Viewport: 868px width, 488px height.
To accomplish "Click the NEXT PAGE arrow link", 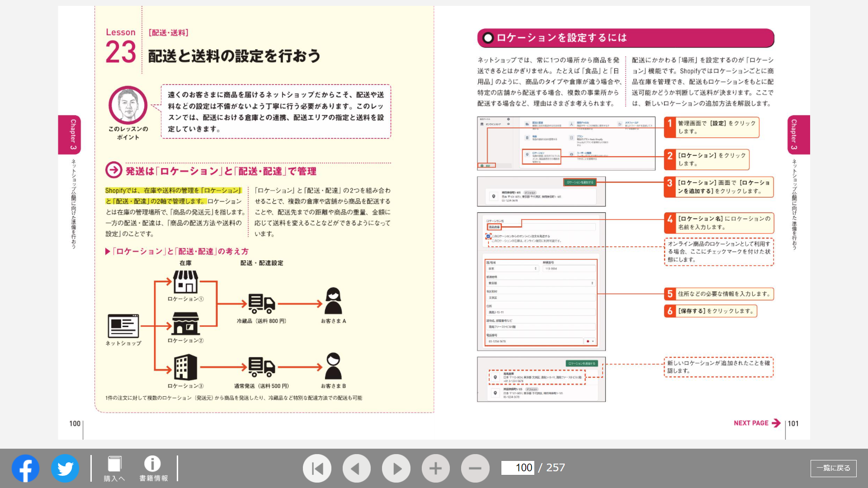I will point(756,423).
